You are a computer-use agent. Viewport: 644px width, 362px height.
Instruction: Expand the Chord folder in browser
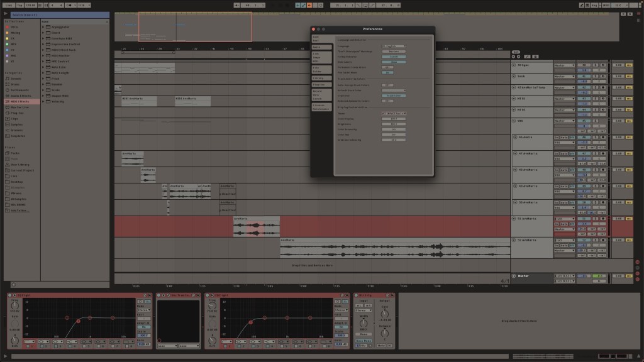click(43, 33)
